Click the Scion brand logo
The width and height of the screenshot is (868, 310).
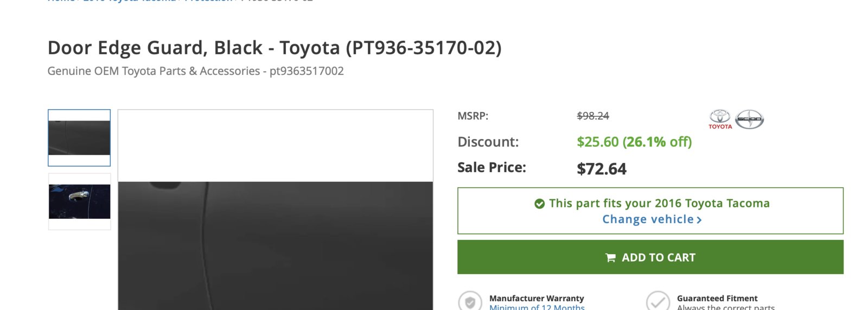click(749, 119)
